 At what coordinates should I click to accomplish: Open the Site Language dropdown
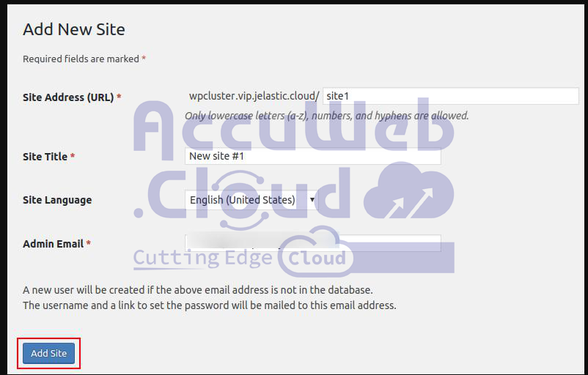point(249,200)
